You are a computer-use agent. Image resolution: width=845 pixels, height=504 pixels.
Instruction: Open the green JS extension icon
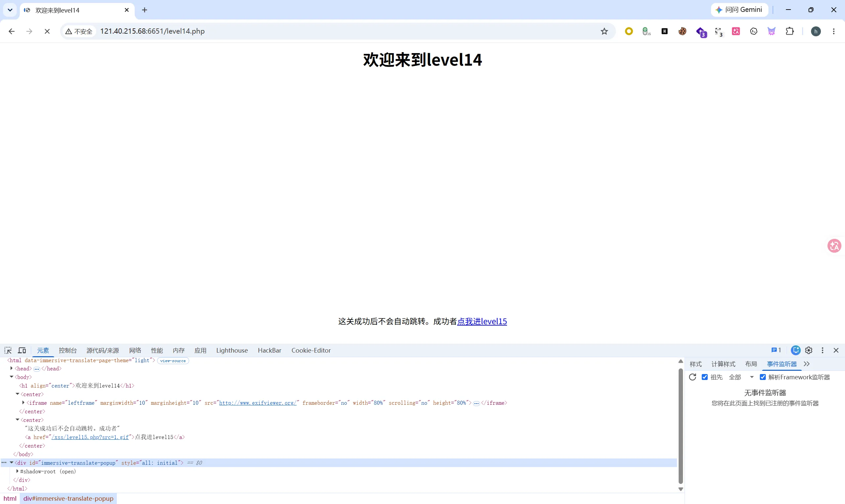click(x=646, y=32)
